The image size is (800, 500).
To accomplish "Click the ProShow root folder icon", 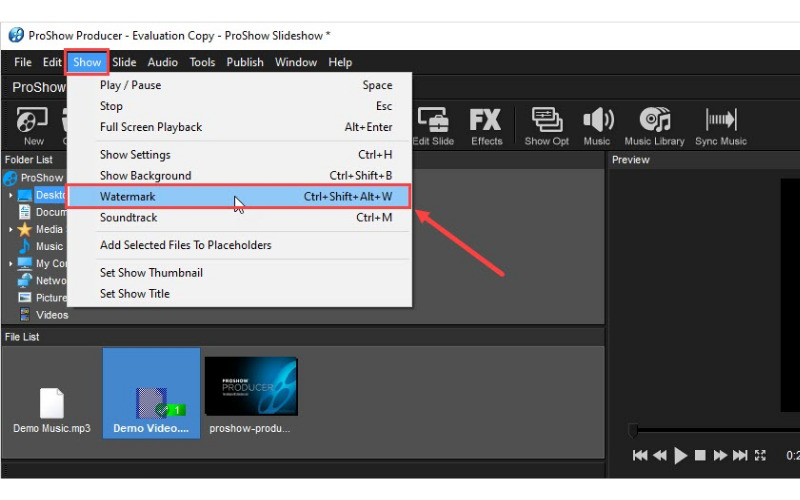I will click(x=10, y=178).
